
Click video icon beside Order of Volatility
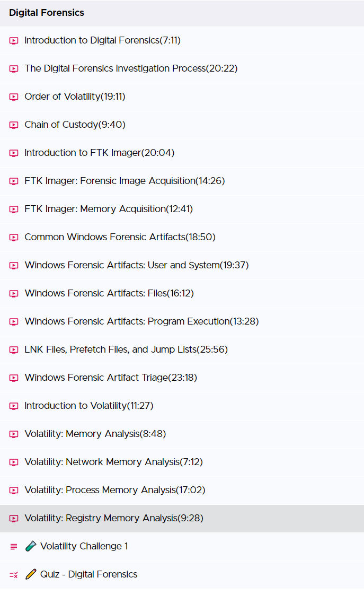tap(14, 97)
